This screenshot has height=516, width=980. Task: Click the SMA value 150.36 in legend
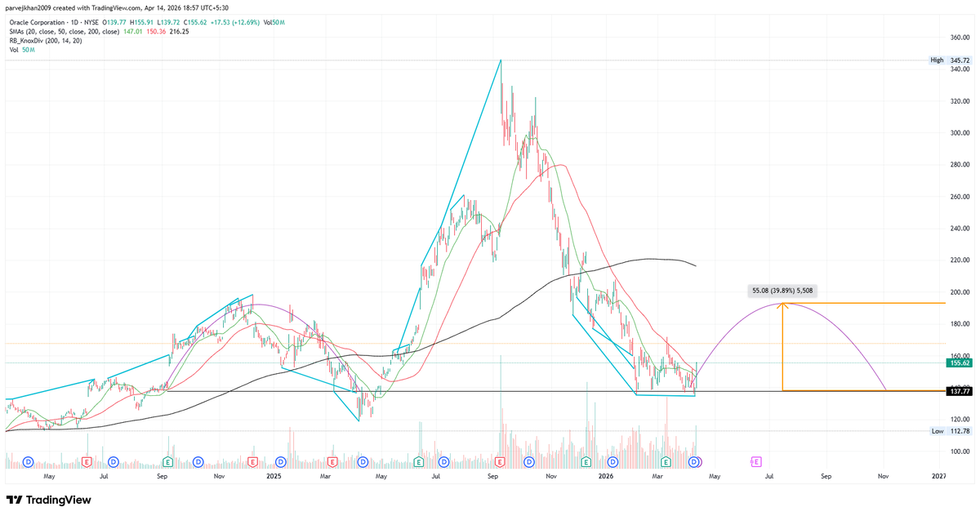coord(156,32)
